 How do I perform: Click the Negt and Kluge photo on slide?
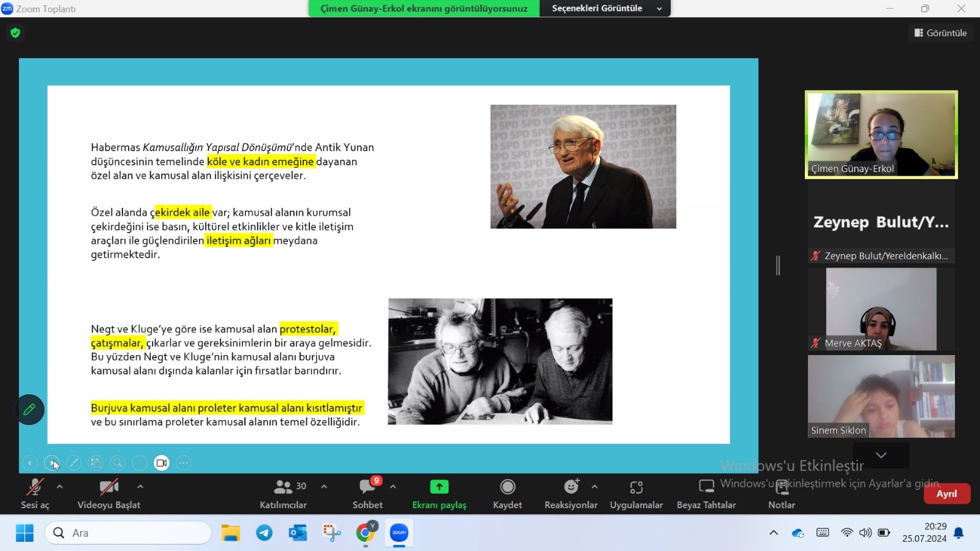500,361
